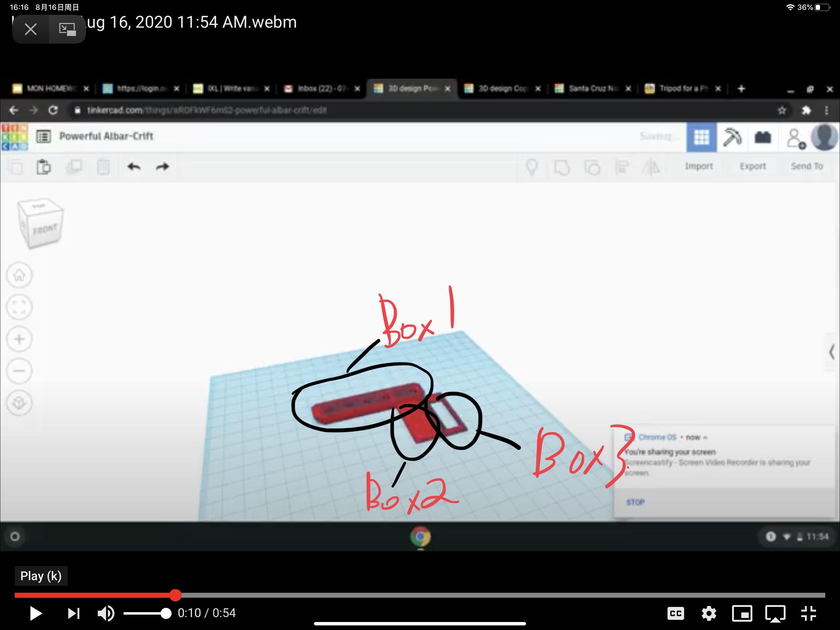Open the Send To menu

tap(806, 166)
